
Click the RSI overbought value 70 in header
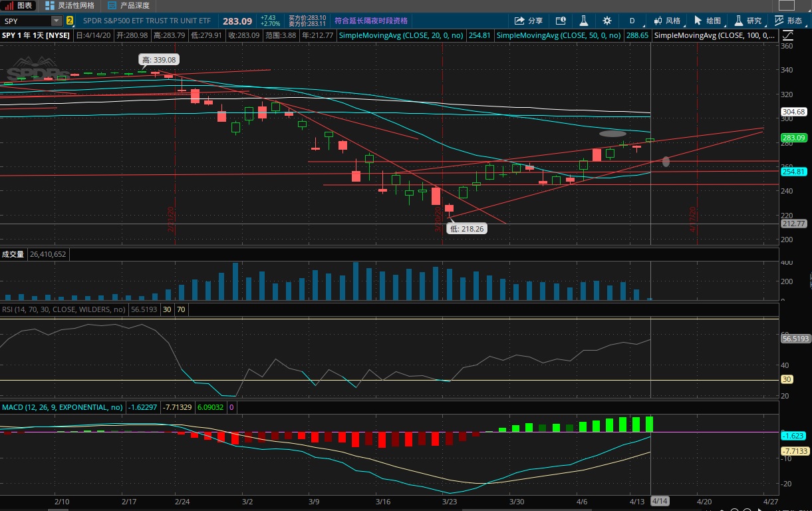point(181,309)
